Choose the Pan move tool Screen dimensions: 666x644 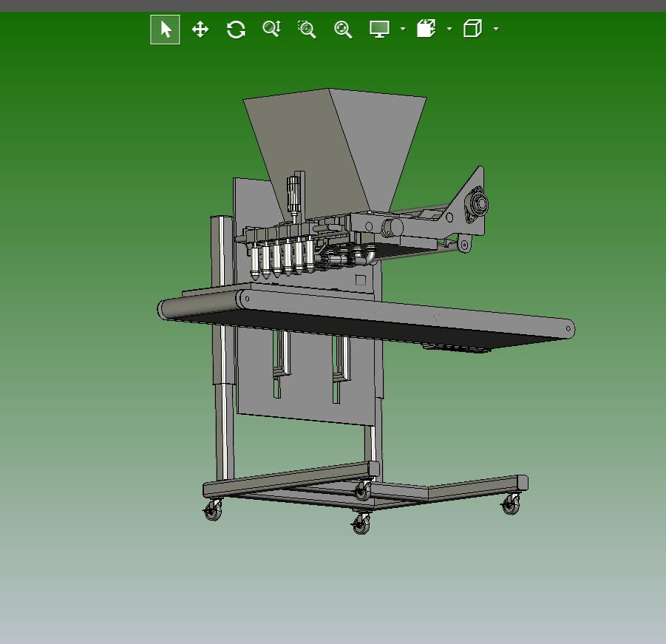point(200,30)
